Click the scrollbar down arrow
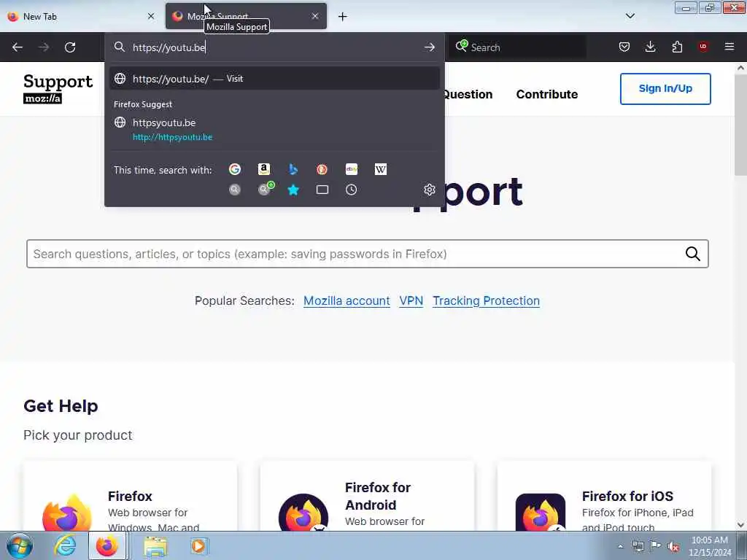Viewport: 747px width, 560px height. pyautogui.click(x=741, y=525)
